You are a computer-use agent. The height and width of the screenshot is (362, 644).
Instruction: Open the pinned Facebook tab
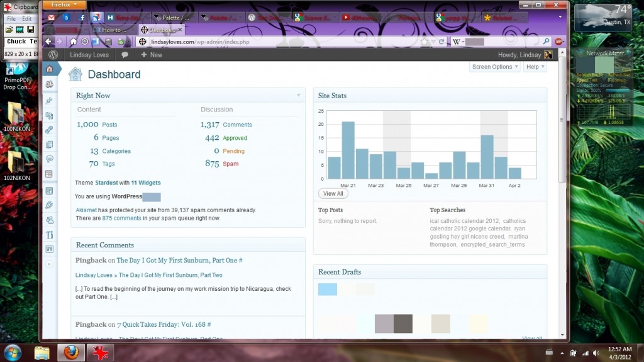click(82, 18)
